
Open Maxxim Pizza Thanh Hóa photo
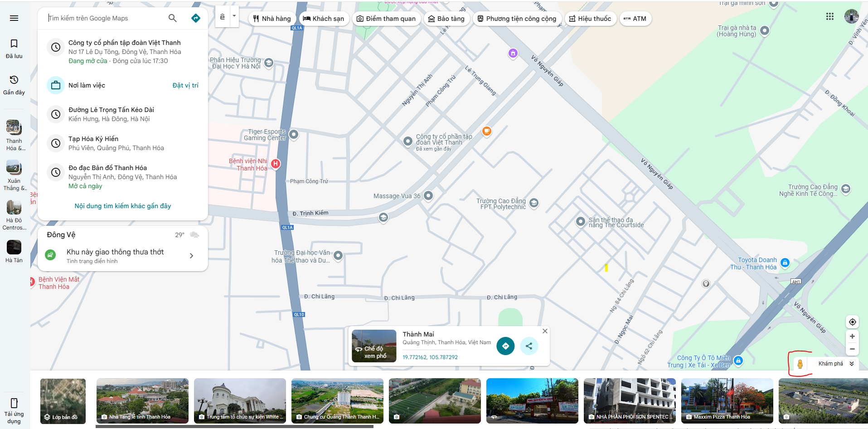coord(727,401)
